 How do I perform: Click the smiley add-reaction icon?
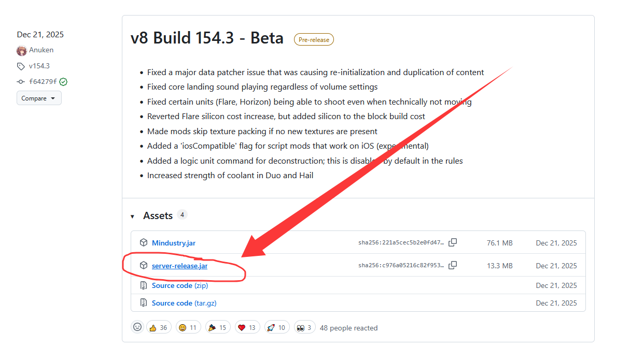click(137, 327)
